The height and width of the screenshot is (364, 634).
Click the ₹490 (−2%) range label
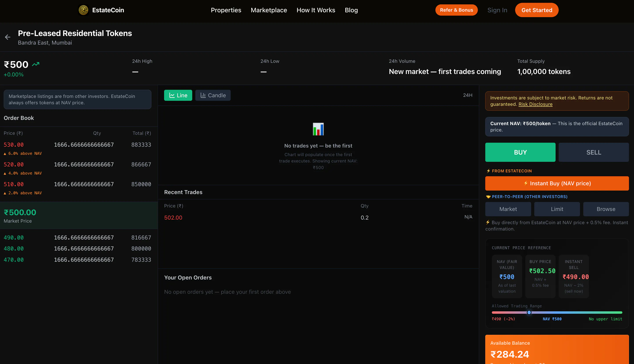tap(503, 319)
